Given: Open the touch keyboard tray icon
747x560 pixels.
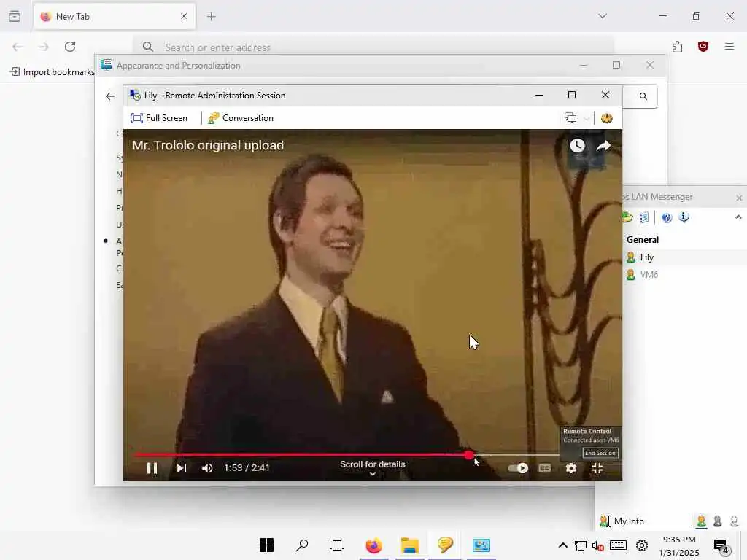Looking at the screenshot, I should tap(618, 545).
